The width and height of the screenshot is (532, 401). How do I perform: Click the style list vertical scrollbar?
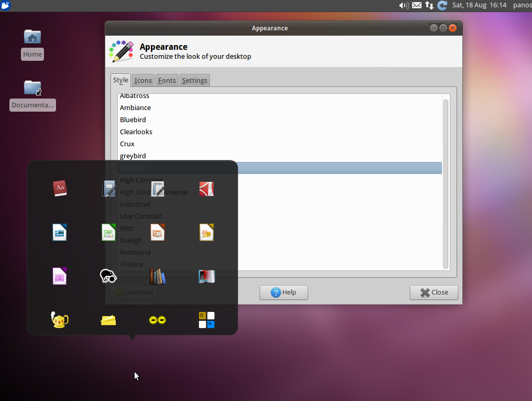pyautogui.click(x=446, y=183)
